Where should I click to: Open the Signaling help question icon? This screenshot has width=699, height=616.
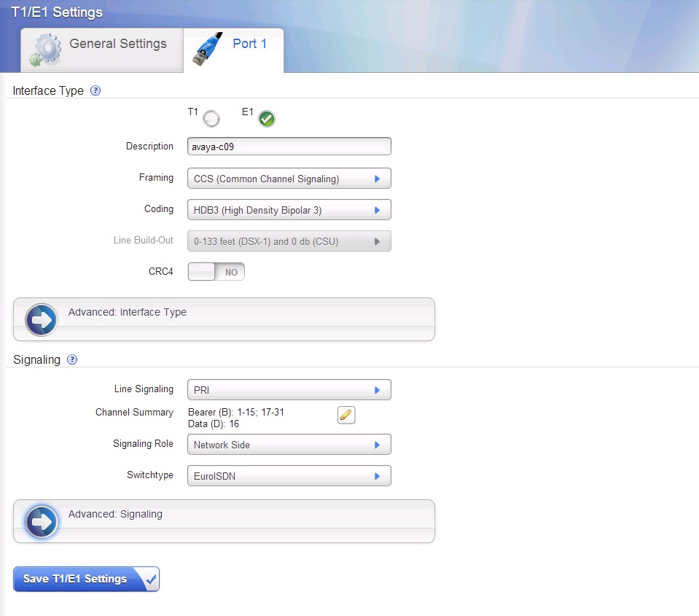coord(72,359)
